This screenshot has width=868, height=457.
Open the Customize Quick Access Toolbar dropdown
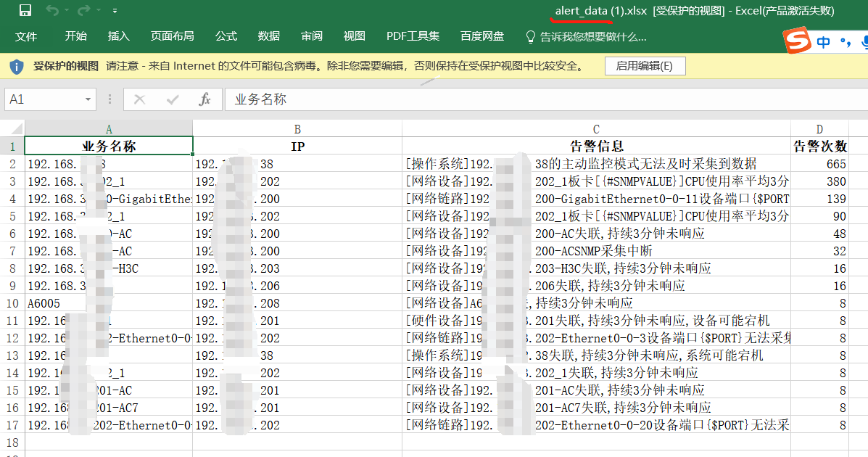(x=115, y=11)
